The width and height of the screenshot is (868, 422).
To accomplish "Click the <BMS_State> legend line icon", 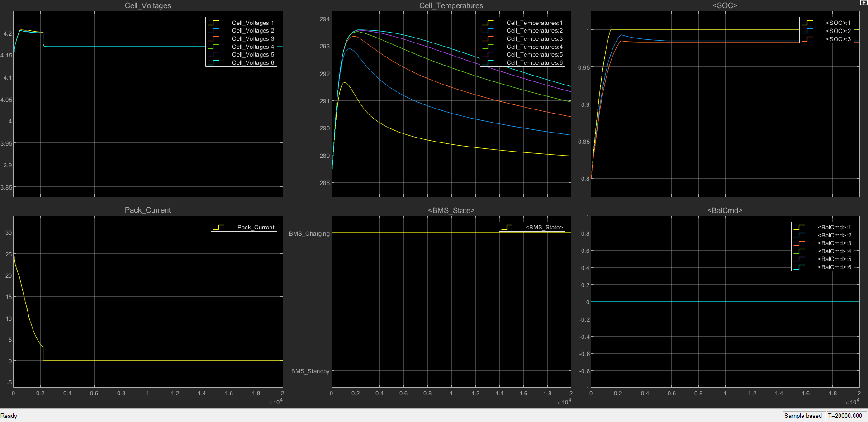I will coord(507,227).
